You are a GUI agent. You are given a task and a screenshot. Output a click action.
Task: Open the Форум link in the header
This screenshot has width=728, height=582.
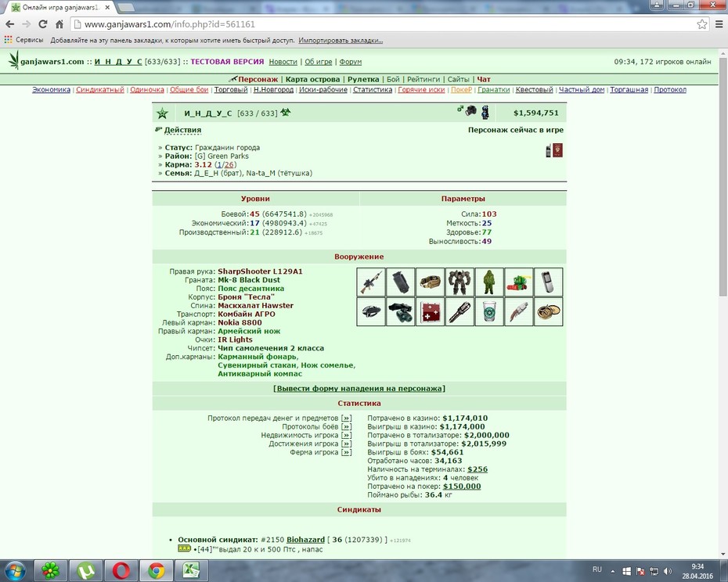point(350,62)
